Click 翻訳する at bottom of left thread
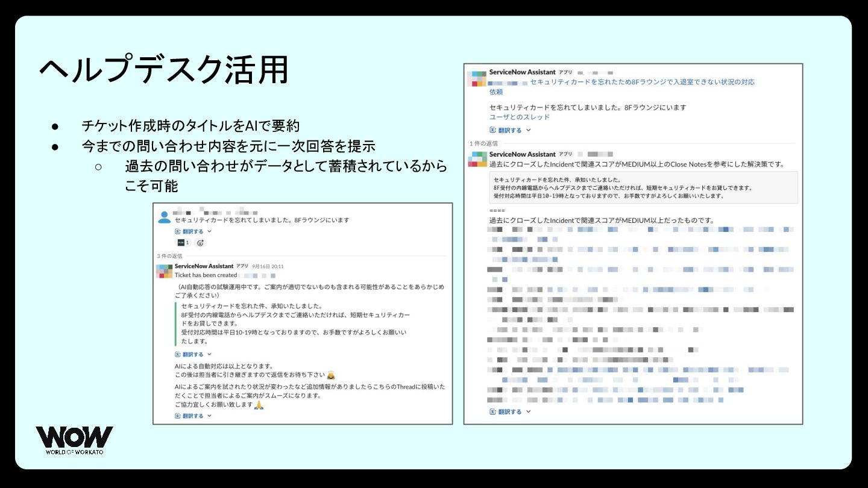This screenshot has height=488, width=868. pos(193,416)
